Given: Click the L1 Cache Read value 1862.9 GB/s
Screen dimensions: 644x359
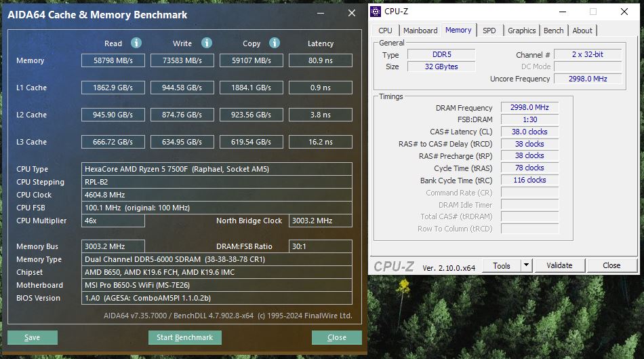Looking at the screenshot, I should point(113,88).
